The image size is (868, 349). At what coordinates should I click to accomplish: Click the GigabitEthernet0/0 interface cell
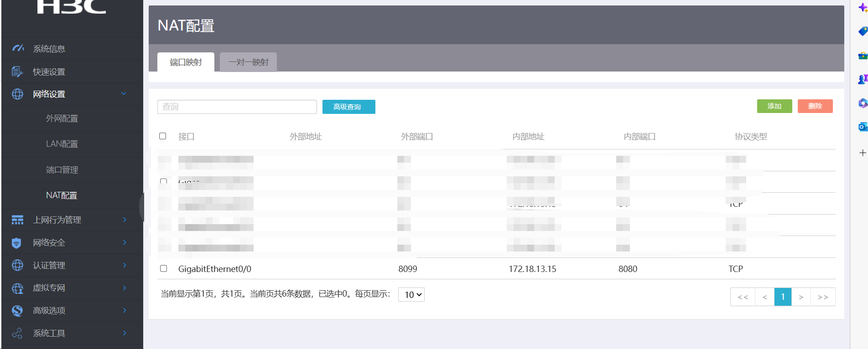[215, 269]
